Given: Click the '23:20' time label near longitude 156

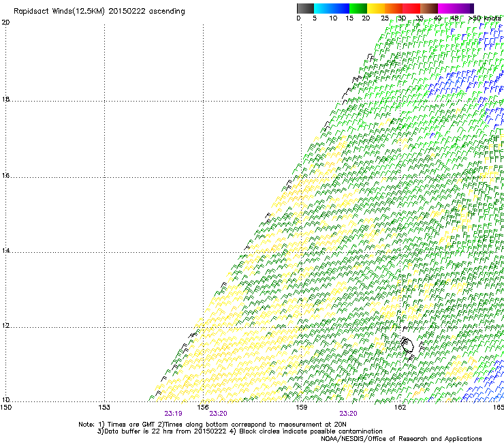Looking at the screenshot, I should click(x=218, y=414).
